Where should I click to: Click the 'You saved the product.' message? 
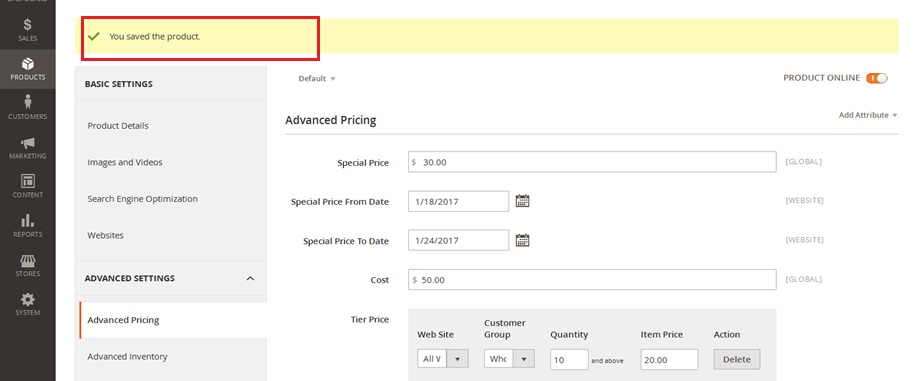coord(155,36)
